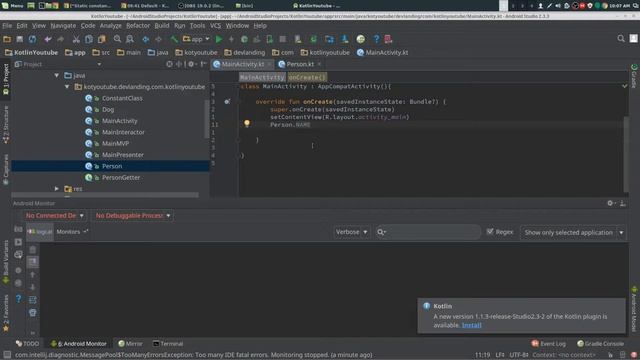Open the File menu

(7, 26)
